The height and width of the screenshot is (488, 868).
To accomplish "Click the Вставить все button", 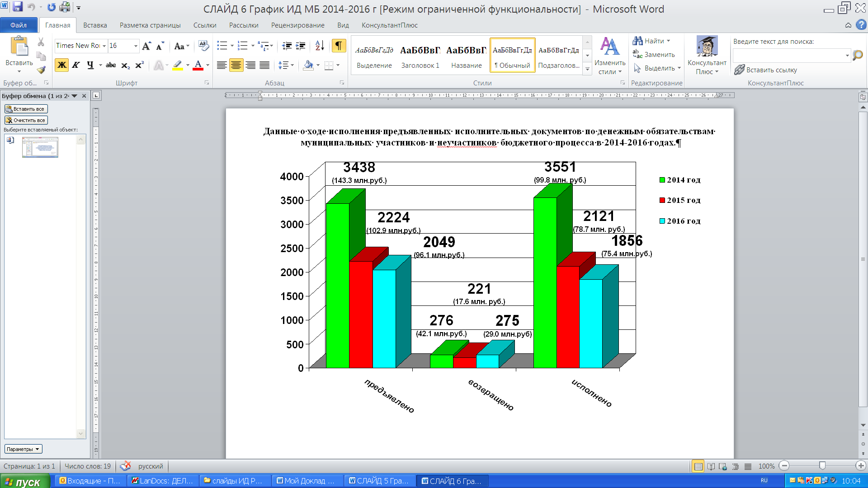I will [x=26, y=109].
